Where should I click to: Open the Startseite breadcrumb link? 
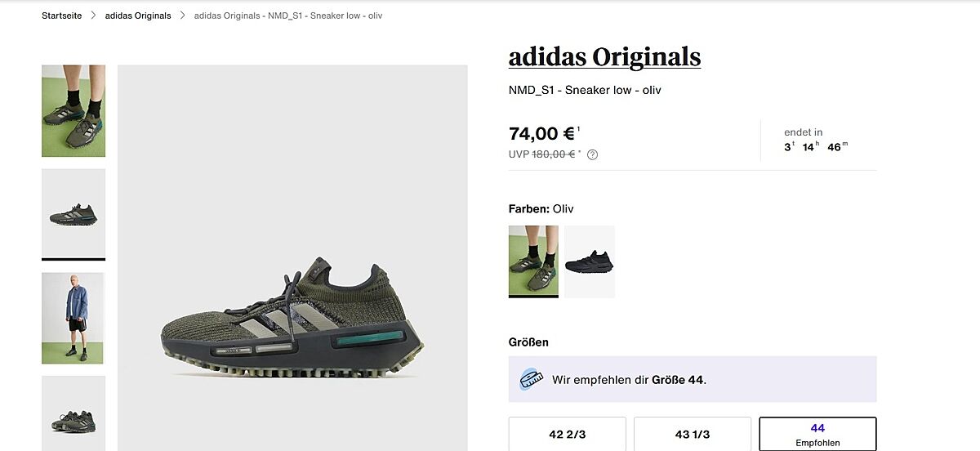tap(62, 16)
